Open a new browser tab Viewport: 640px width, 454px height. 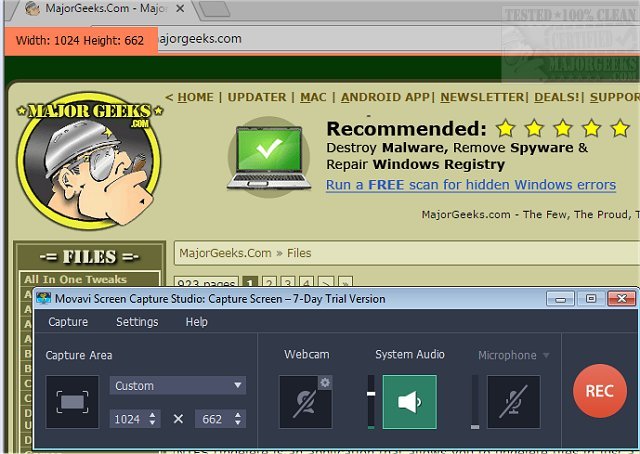pos(214,9)
